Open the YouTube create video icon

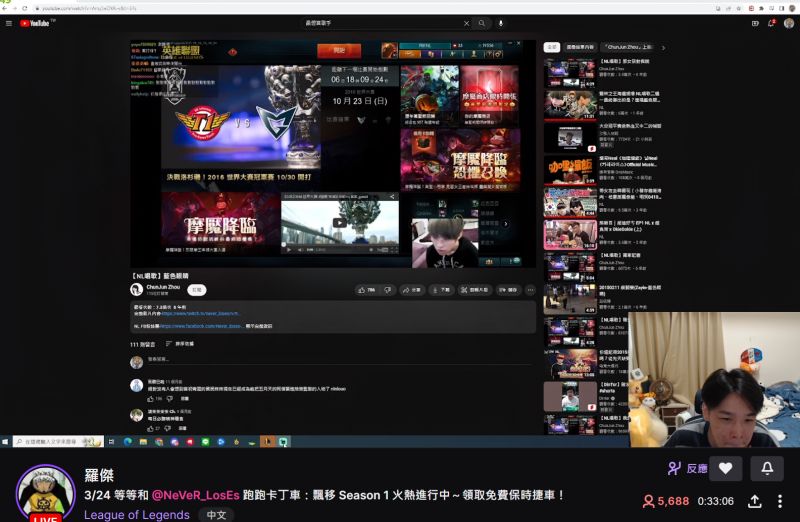point(755,23)
